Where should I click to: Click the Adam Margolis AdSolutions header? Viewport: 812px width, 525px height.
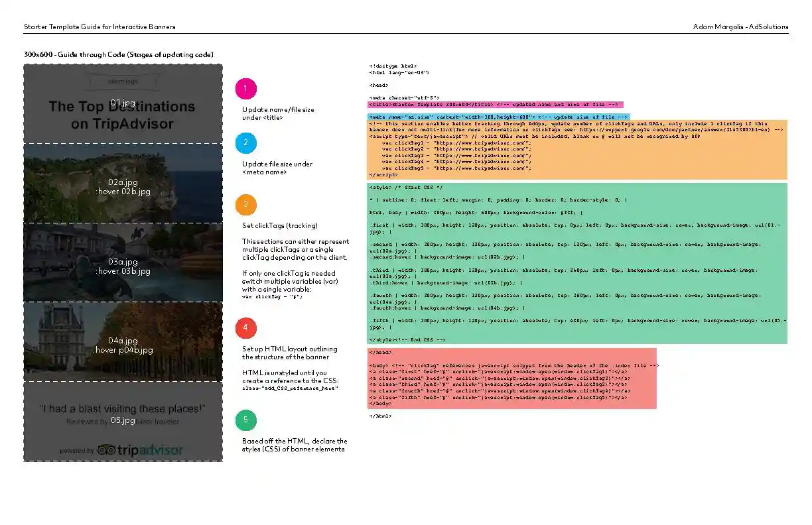pos(741,27)
